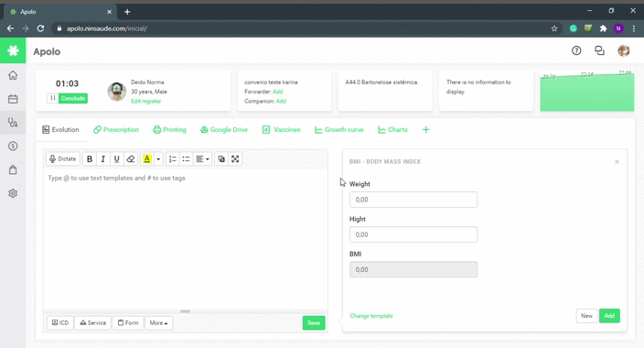Open the financial dollar sidebar icon
Image resolution: width=644 pixels, height=348 pixels.
click(x=13, y=146)
